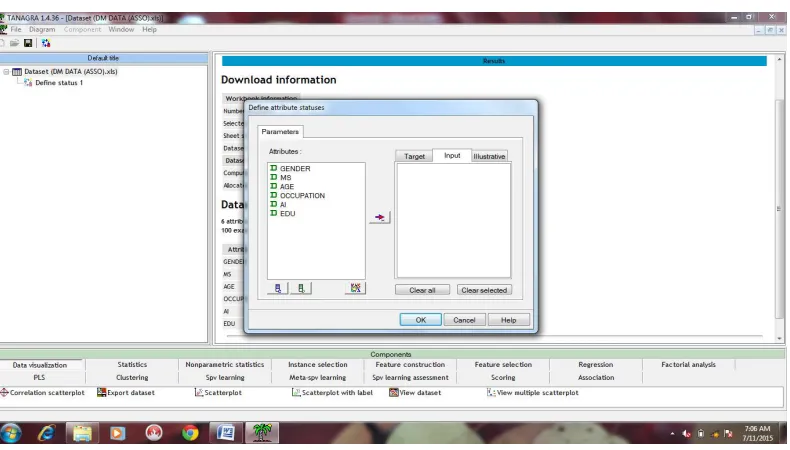Viewport: 790px width, 450px height.
Task: Open the Instance selection tab
Action: pyautogui.click(x=317, y=364)
